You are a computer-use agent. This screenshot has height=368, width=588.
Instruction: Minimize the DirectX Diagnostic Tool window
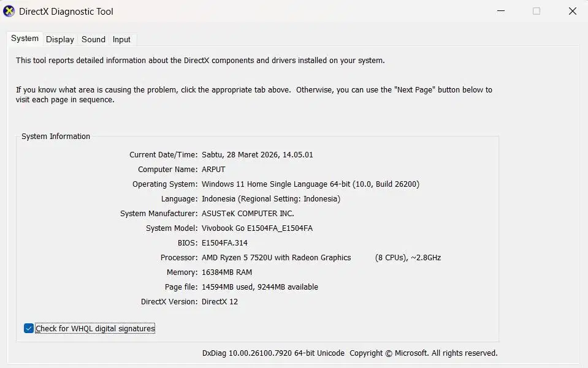500,11
